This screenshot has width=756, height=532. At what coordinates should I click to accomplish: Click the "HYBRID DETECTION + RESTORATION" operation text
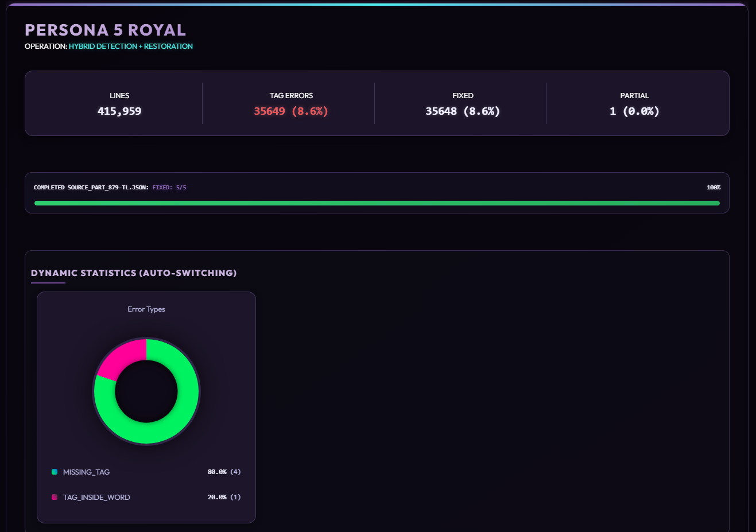(131, 46)
